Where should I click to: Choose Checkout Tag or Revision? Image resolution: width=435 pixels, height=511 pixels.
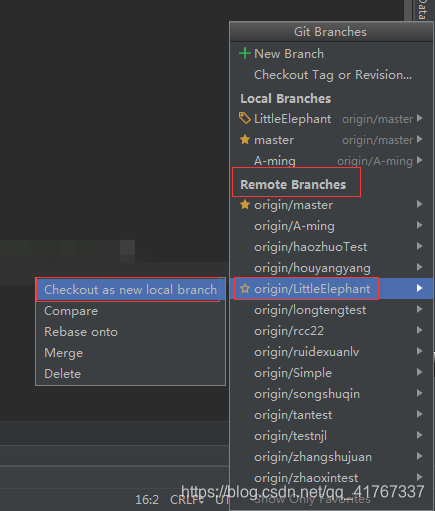tap(333, 75)
